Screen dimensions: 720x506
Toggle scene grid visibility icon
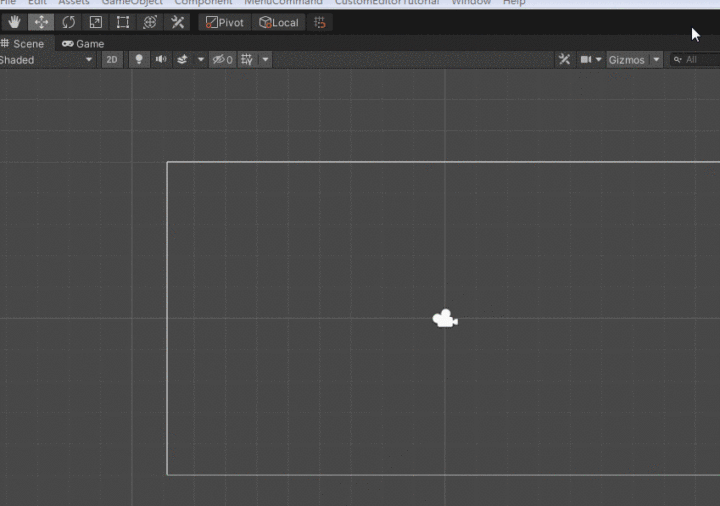(x=247, y=60)
